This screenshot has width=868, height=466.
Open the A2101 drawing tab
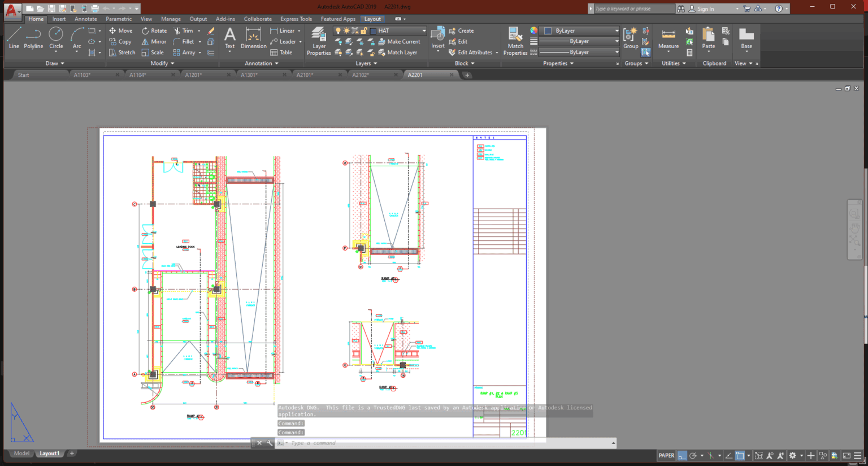(305, 74)
